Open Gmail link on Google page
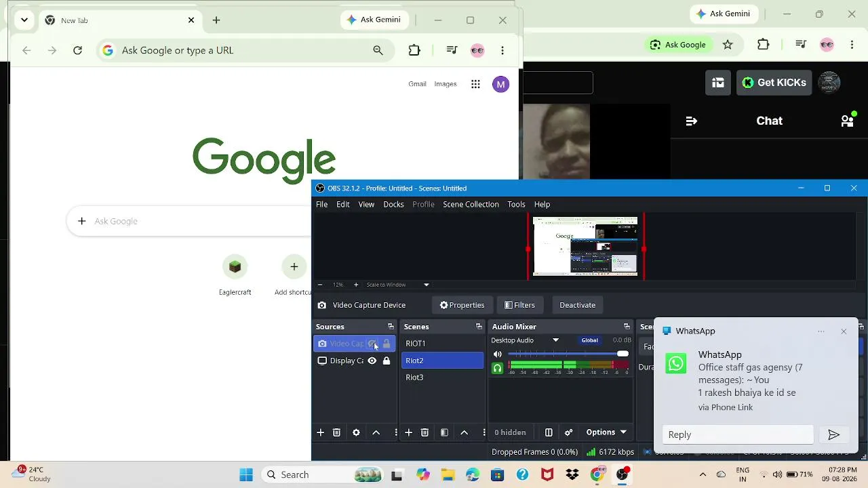Screen dimensions: 868x488 coord(417,84)
